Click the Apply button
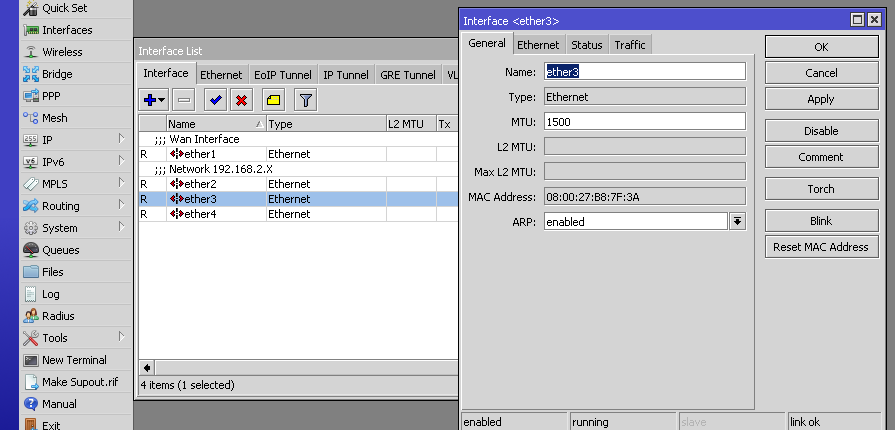The image size is (895, 430). coord(821,99)
